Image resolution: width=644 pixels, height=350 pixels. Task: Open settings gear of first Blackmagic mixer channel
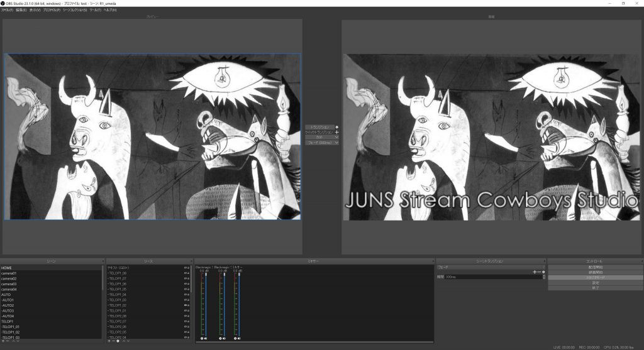202,339
